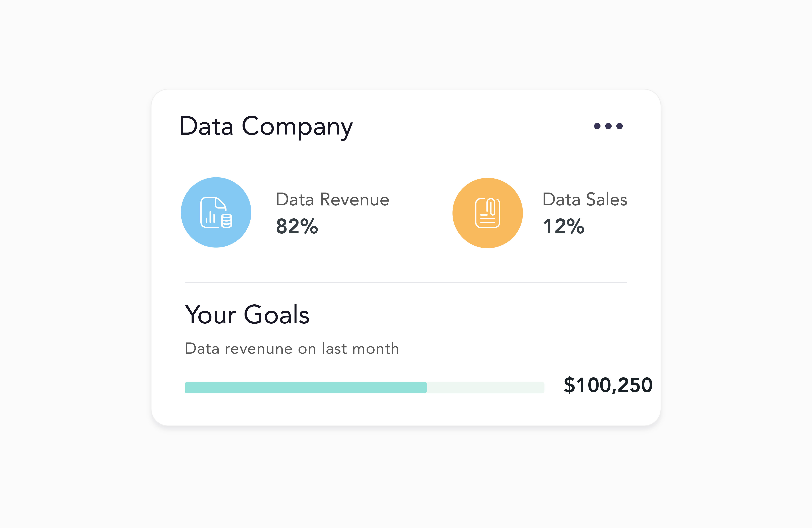The height and width of the screenshot is (528, 812).
Task: Click the 82% revenue value
Action: tap(297, 226)
